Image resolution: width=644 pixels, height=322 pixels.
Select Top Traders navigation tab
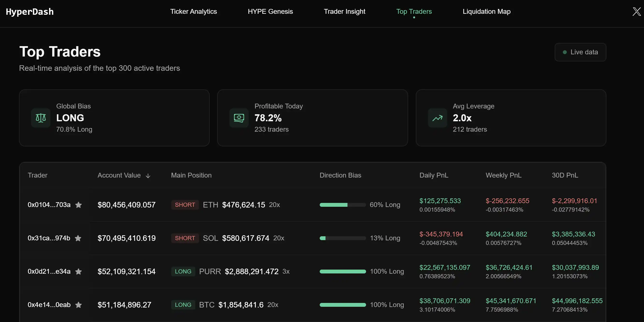(414, 12)
